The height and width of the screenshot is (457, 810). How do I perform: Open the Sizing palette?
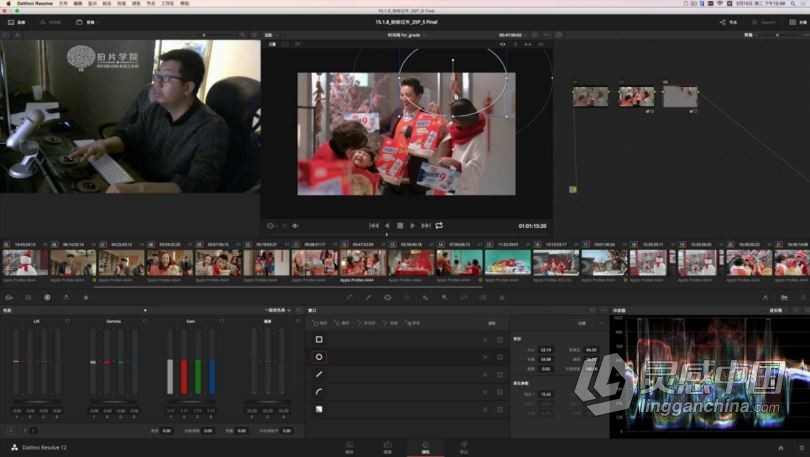(463, 297)
